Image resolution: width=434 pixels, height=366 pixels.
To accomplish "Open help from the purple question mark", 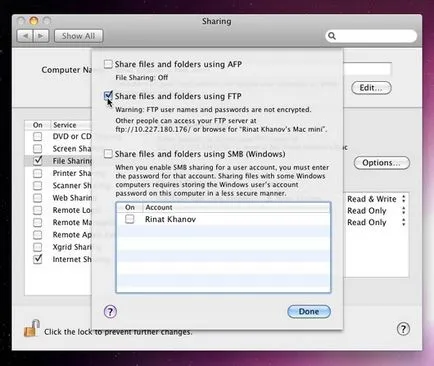I will [x=110, y=312].
